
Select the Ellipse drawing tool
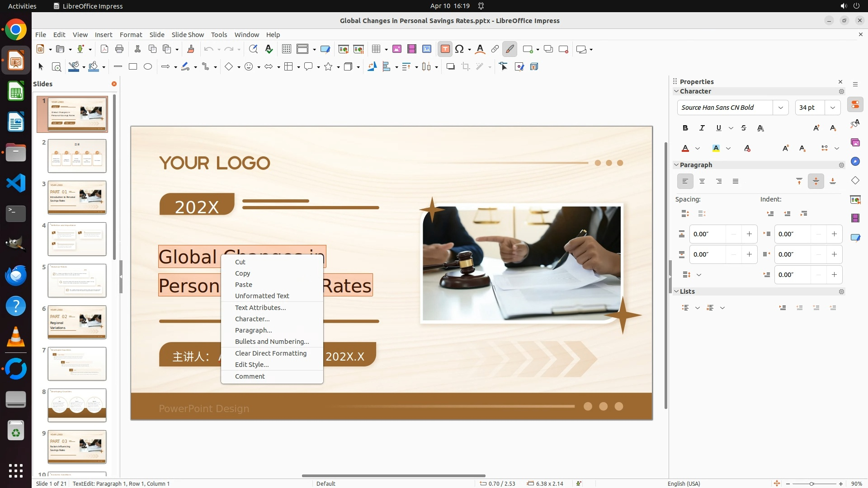pyautogui.click(x=148, y=67)
